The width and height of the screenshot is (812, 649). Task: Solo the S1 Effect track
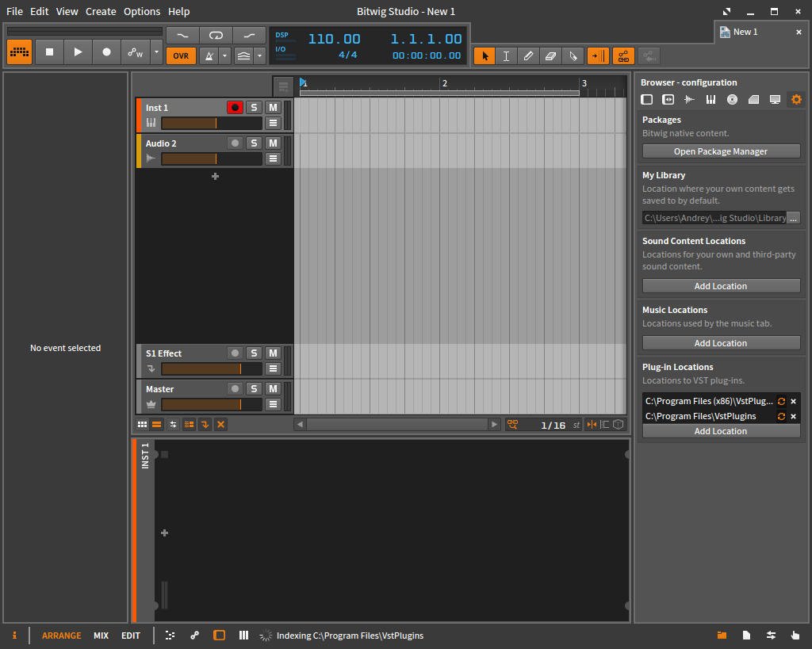254,353
